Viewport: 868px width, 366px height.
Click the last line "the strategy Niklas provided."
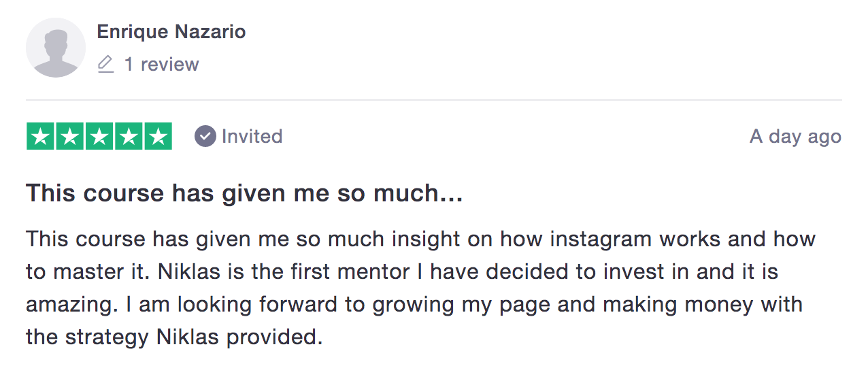coord(174,336)
